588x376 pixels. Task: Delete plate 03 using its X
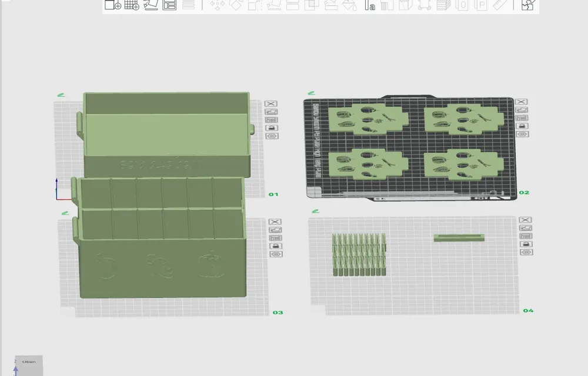click(x=275, y=221)
